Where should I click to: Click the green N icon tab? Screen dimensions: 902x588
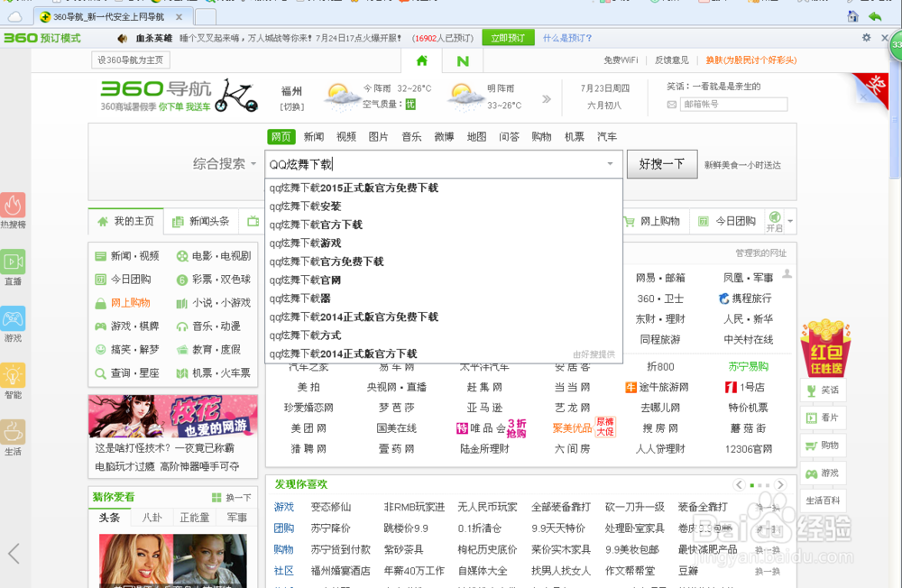tap(463, 61)
